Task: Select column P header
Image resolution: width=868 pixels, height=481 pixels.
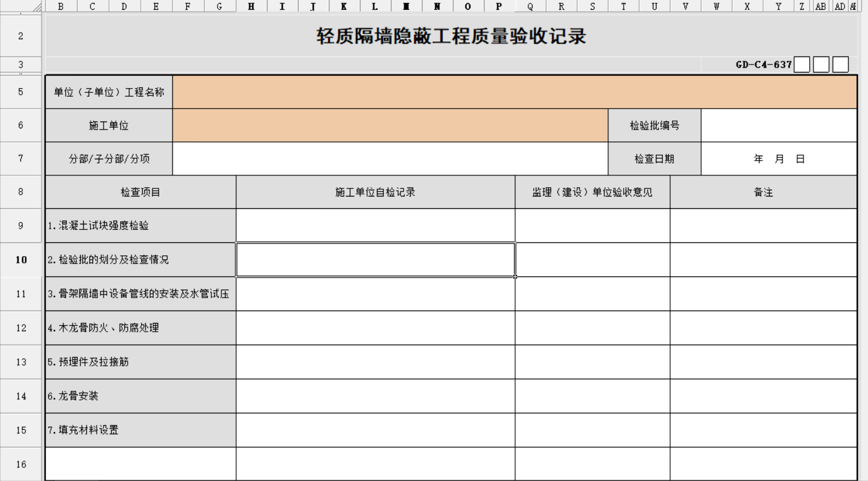Action: (x=498, y=6)
